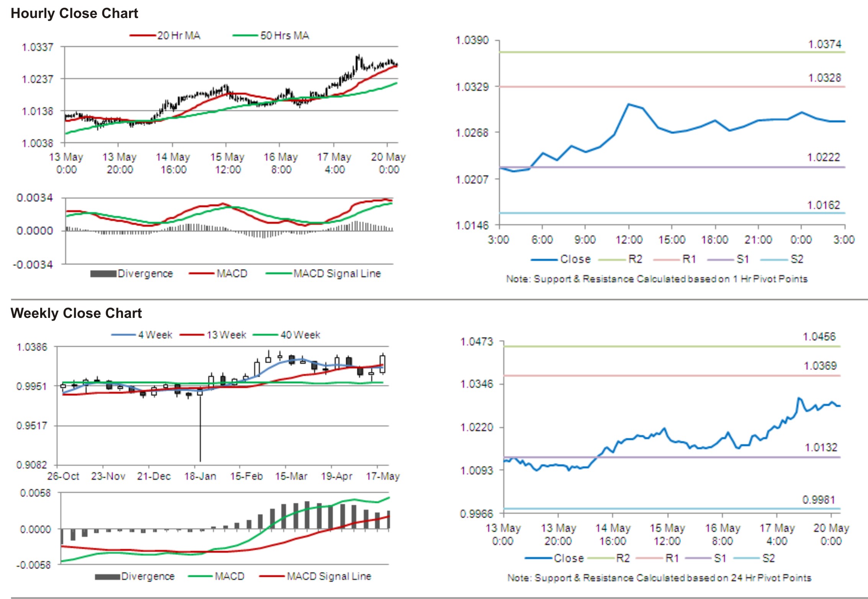The image size is (868, 599).
Task: Click the "1.0162" S2 level label
Action: pyautogui.click(x=824, y=205)
